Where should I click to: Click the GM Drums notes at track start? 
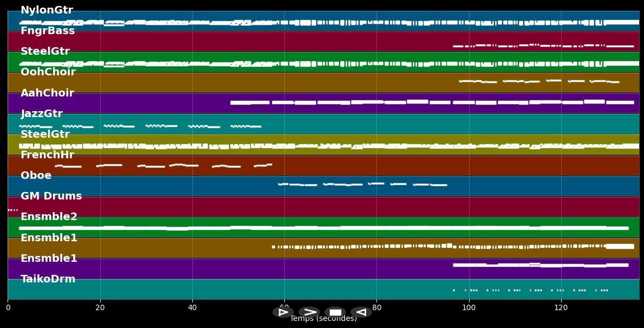[12, 210]
